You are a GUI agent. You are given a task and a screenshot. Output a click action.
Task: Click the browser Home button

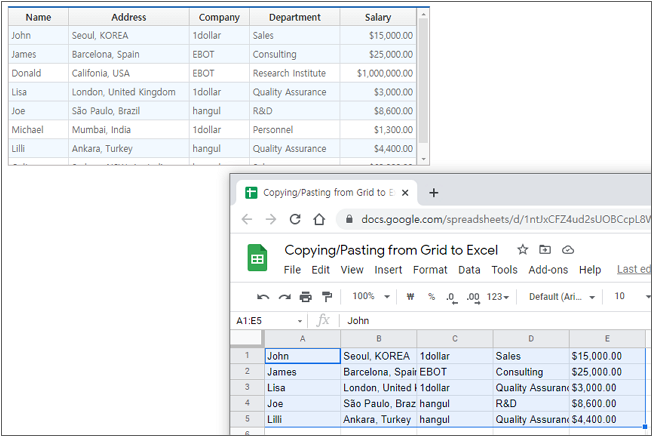point(319,219)
